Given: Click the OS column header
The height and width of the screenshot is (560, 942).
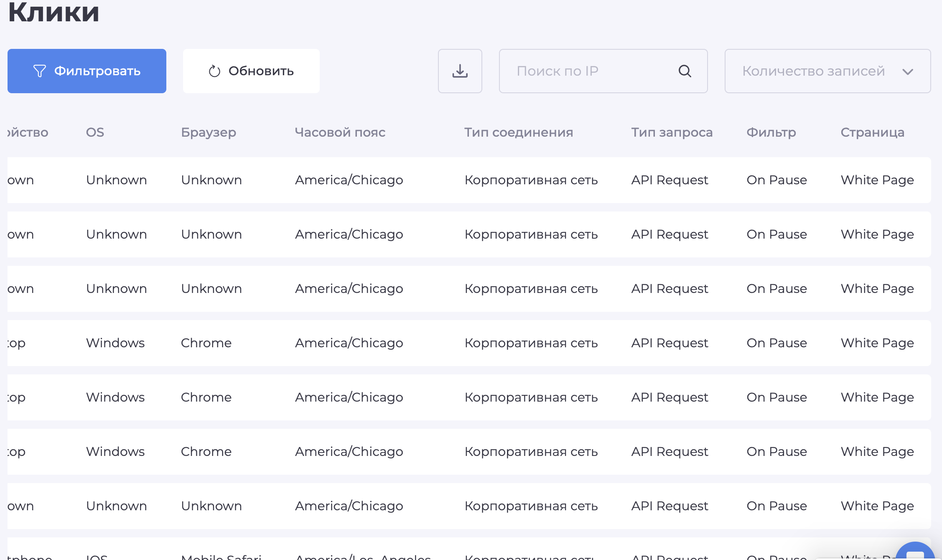Looking at the screenshot, I should pyautogui.click(x=95, y=132).
